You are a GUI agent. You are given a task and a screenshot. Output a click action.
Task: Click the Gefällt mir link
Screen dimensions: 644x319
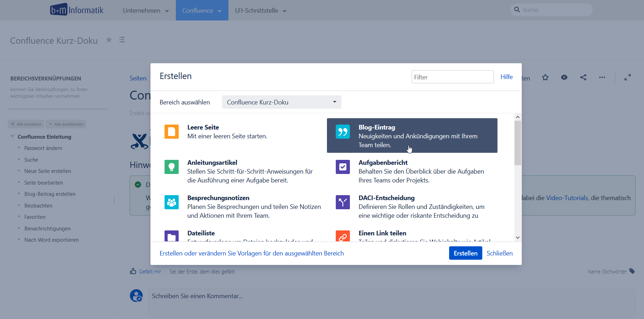pos(150,271)
